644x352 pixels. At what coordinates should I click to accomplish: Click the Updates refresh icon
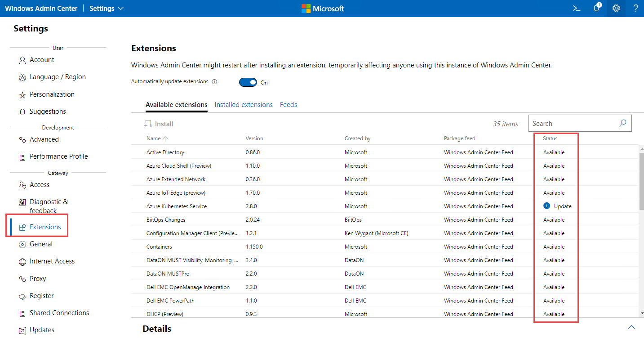pos(22,330)
